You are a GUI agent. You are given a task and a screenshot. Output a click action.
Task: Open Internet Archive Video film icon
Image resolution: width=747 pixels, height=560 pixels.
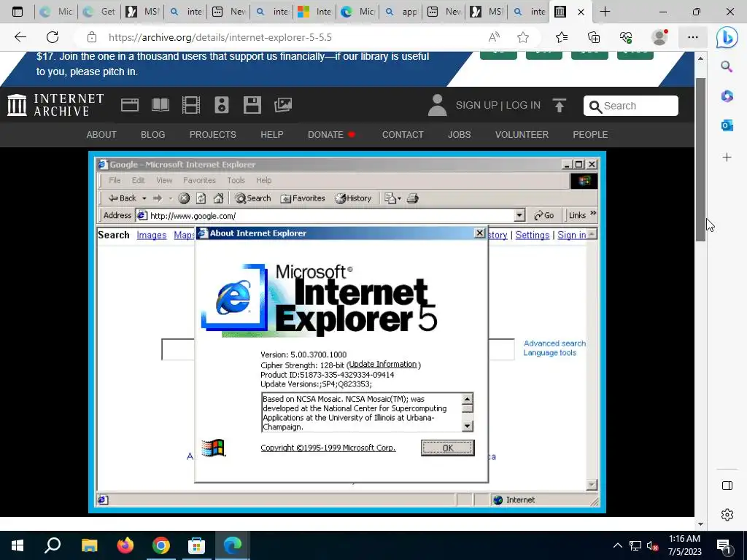coord(191,105)
